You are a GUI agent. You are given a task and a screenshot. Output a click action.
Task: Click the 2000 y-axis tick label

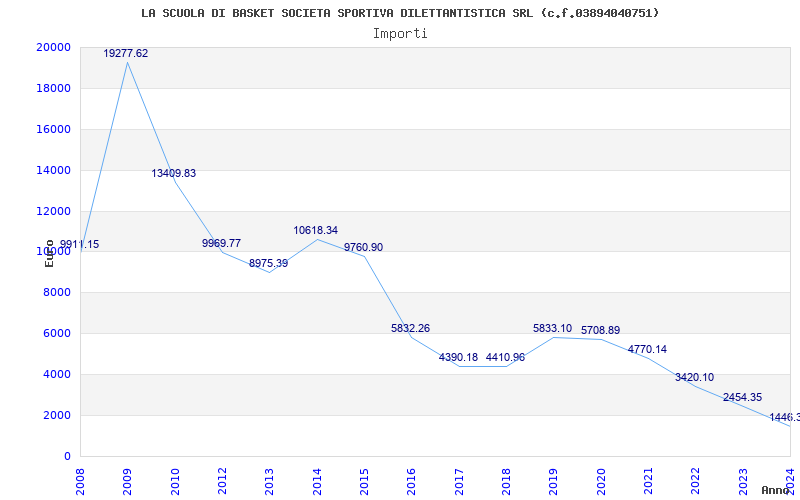pyautogui.click(x=57, y=415)
